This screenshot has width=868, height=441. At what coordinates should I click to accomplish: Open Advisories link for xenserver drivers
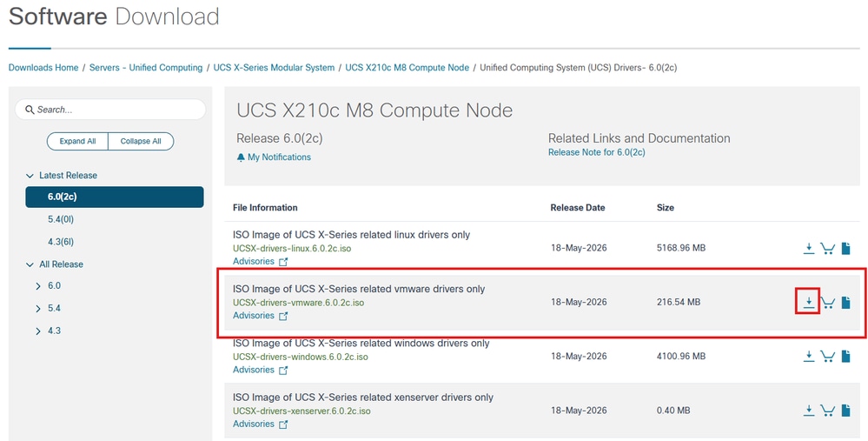pos(254,424)
